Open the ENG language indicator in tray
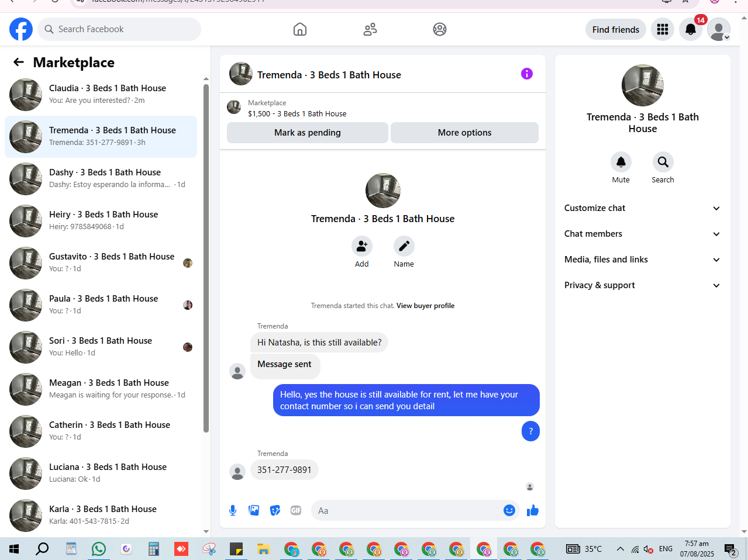The height and width of the screenshot is (560, 748). click(x=666, y=549)
